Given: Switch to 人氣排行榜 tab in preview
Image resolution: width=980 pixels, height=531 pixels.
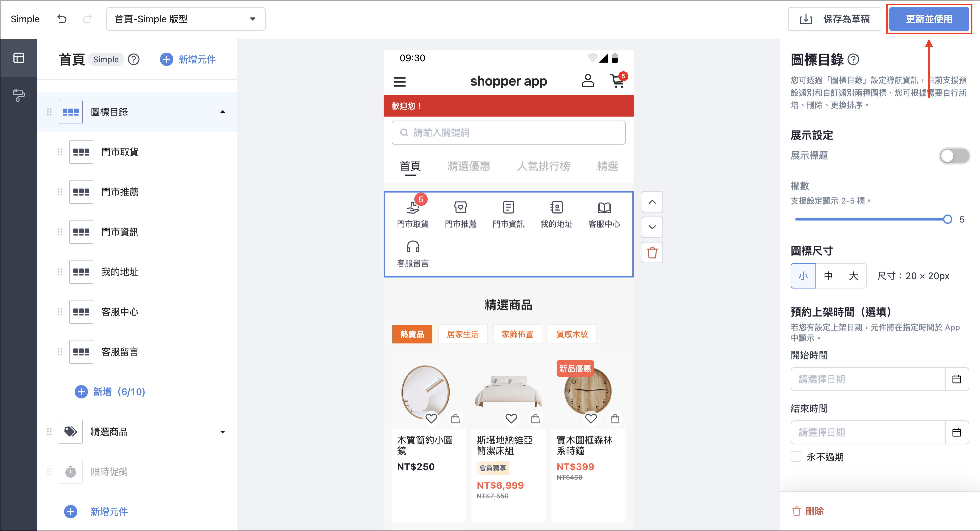Looking at the screenshot, I should pyautogui.click(x=543, y=166).
